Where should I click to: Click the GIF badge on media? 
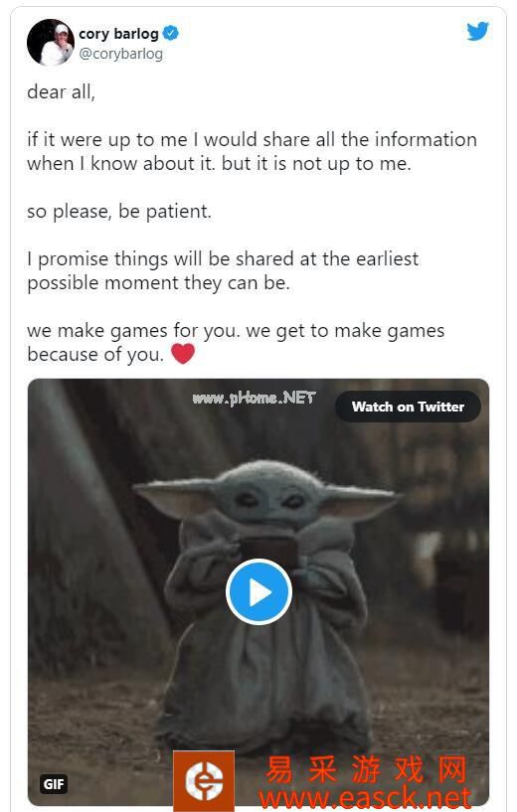pos(54,784)
